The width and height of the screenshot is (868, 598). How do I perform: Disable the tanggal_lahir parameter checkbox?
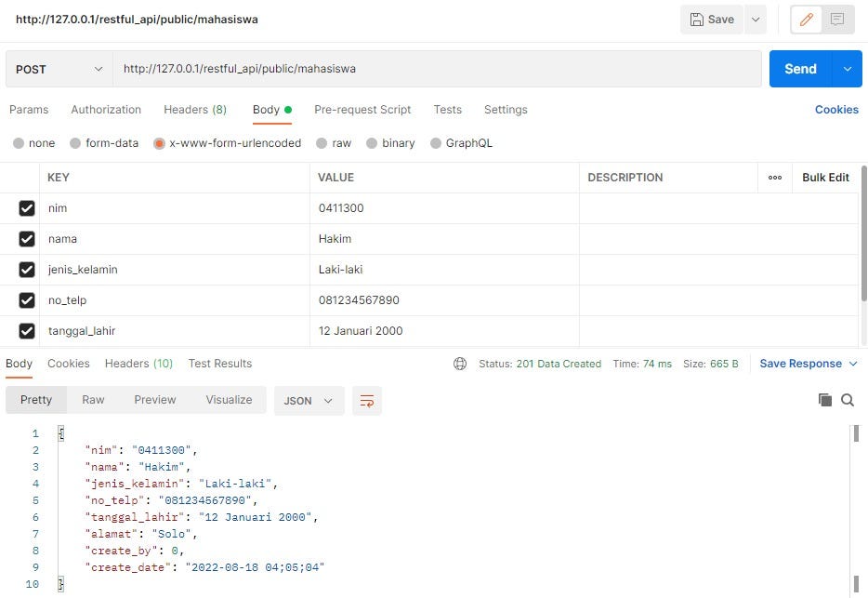tap(27, 330)
